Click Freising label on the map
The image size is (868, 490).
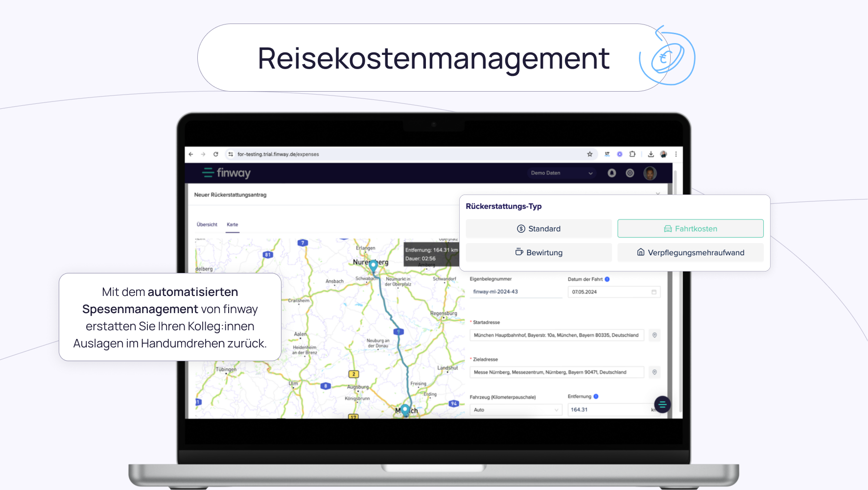pos(418,384)
